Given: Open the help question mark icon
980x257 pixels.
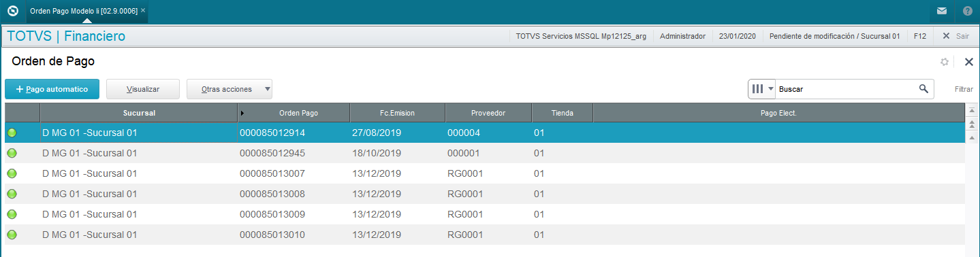Looking at the screenshot, I should [968, 11].
